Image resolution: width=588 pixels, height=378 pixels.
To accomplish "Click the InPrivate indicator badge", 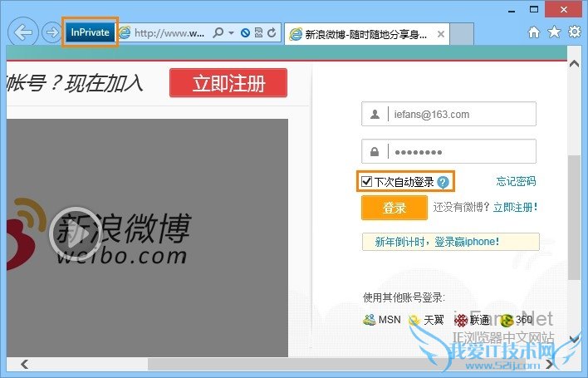I will coord(90,32).
